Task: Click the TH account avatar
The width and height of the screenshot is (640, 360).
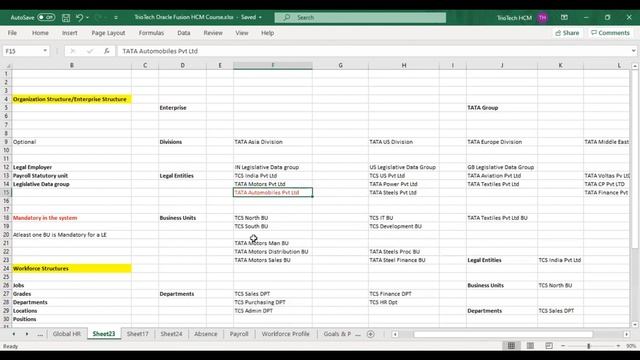Action: [x=542, y=18]
